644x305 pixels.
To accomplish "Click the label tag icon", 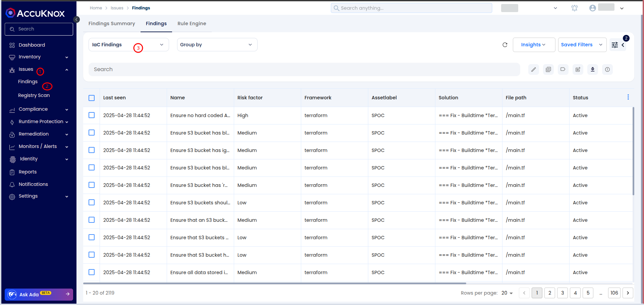I will point(563,69).
